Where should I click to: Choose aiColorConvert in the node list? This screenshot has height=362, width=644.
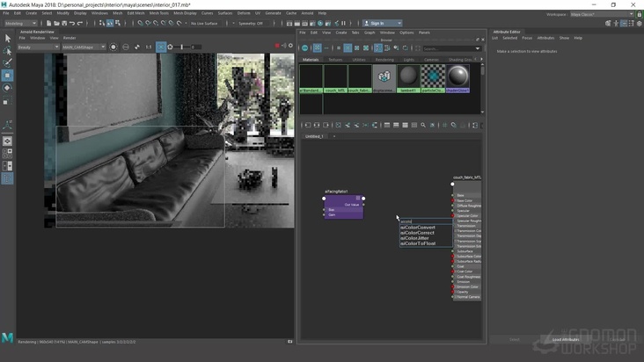point(418,228)
